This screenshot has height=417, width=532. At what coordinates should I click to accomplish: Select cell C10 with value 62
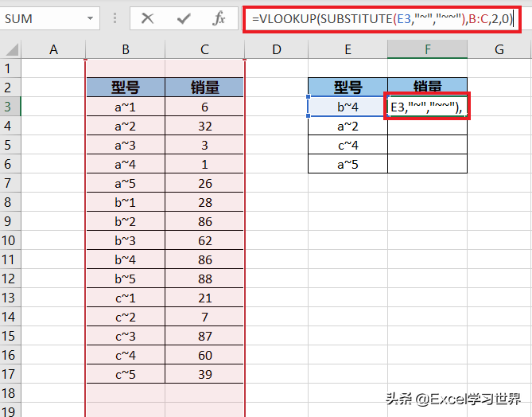[x=204, y=240]
